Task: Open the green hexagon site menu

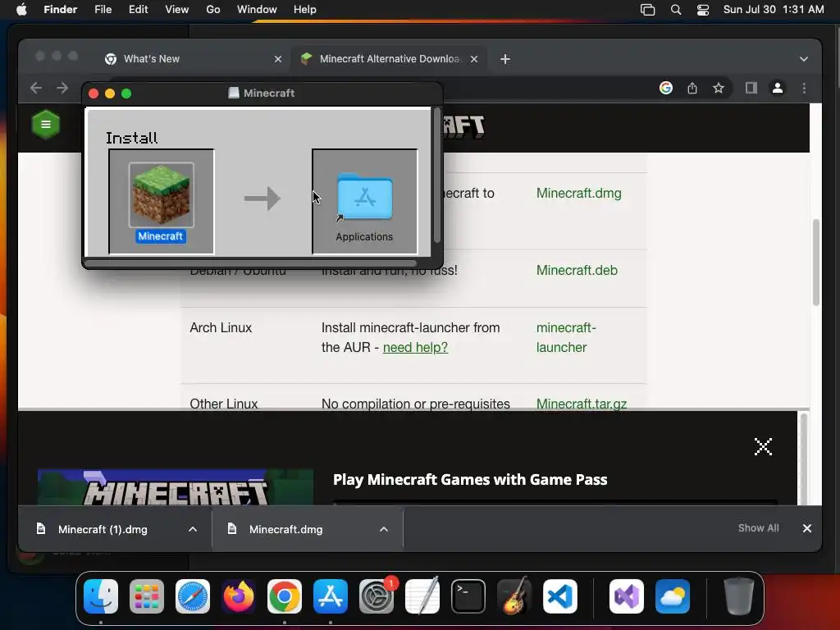Action: tap(46, 125)
